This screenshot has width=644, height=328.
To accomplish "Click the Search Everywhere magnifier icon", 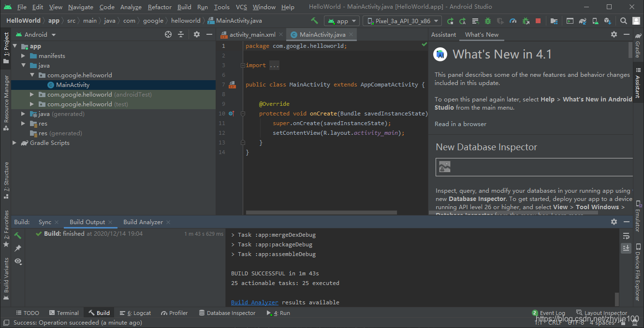I will pyautogui.click(x=624, y=21).
